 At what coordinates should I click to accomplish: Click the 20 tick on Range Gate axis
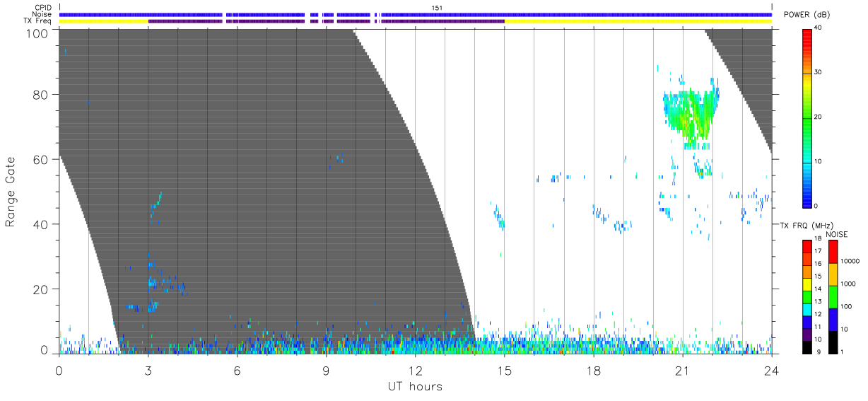point(41,289)
